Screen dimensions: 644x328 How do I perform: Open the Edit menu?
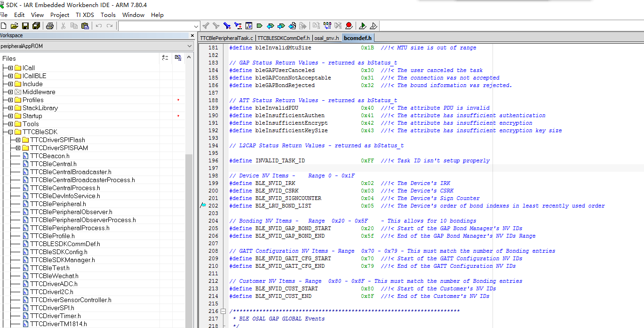pyautogui.click(x=19, y=15)
